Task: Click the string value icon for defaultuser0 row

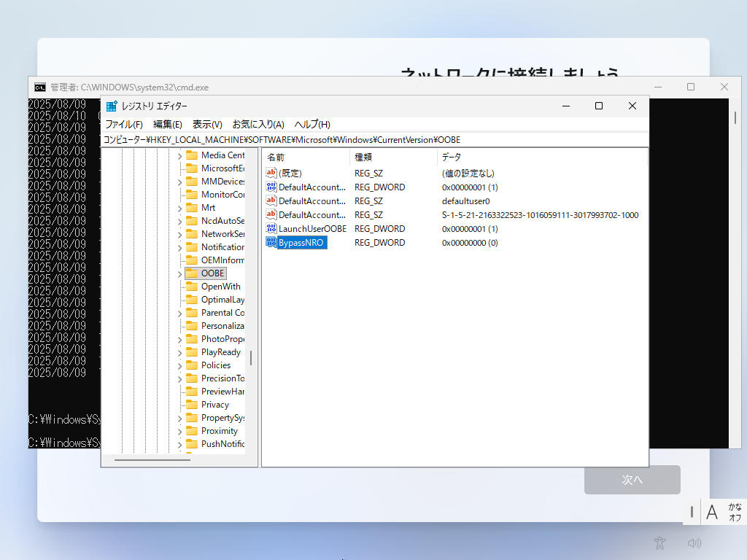Action: [271, 201]
